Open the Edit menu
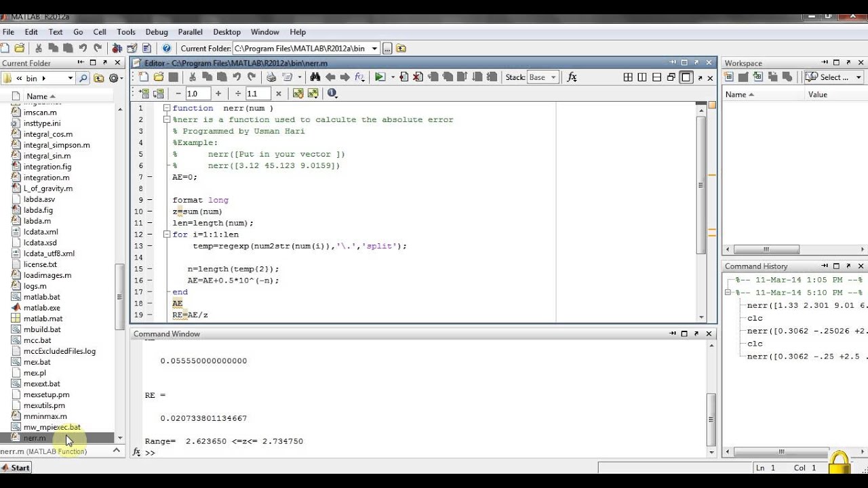868x488 pixels. tap(31, 32)
